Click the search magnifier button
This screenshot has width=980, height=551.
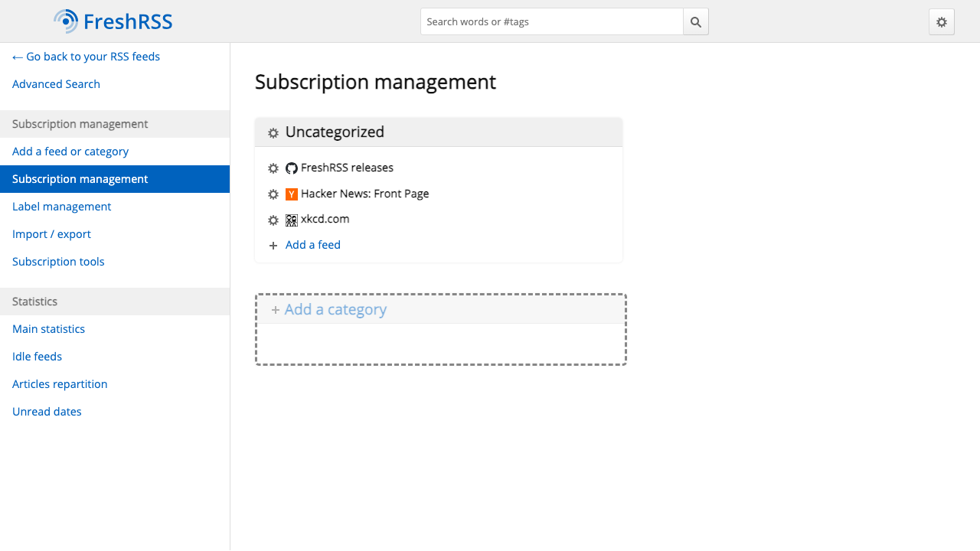coord(696,21)
